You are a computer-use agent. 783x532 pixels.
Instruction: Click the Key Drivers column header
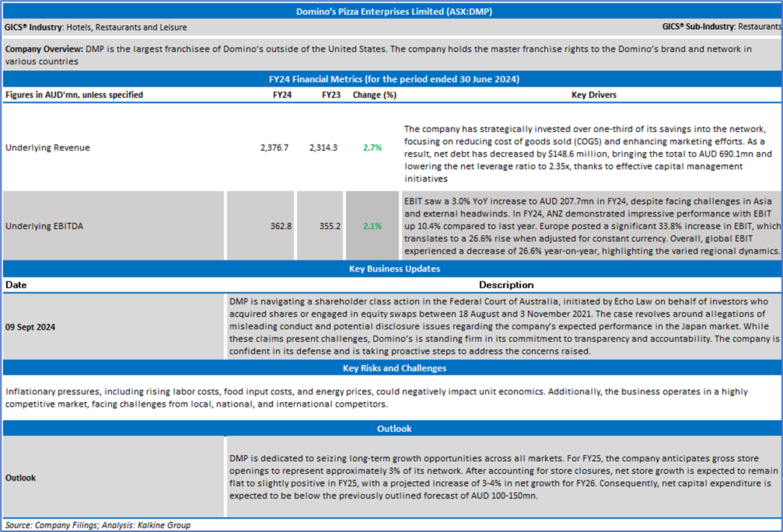coord(593,95)
